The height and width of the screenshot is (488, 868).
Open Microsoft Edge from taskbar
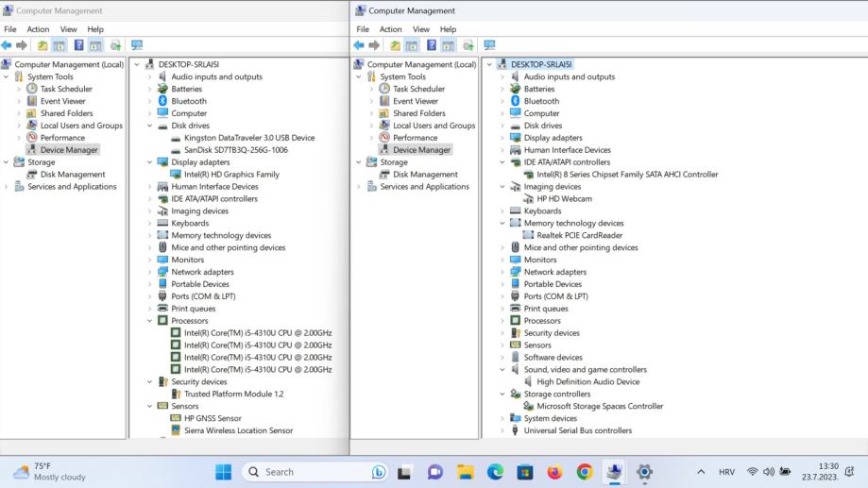point(495,472)
